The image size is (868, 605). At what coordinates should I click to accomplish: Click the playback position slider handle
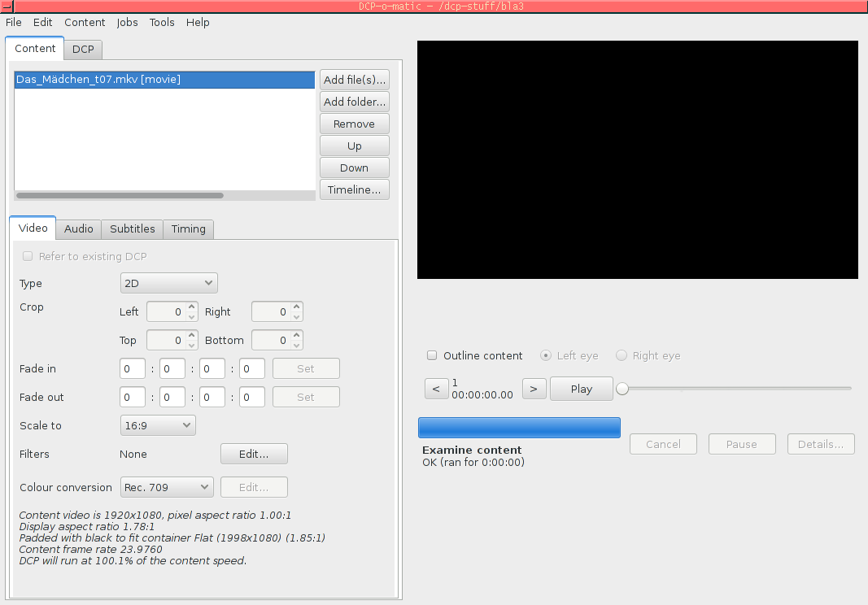[622, 389]
